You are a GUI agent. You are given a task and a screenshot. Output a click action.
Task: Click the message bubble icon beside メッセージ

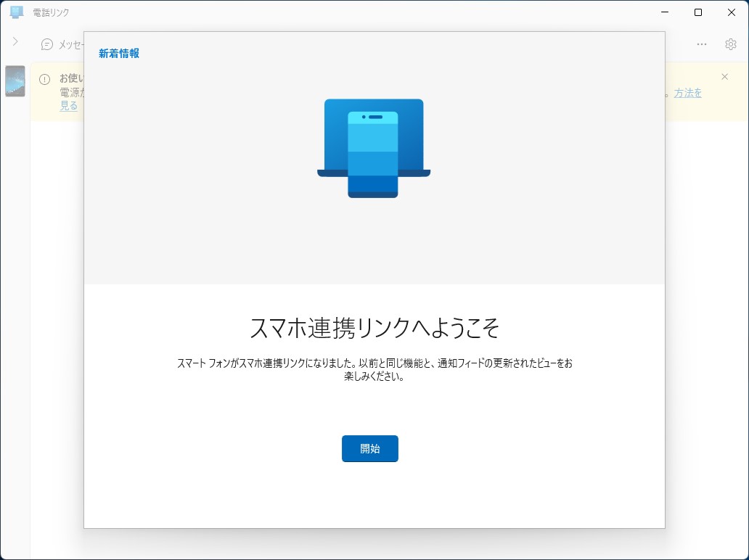[x=46, y=44]
